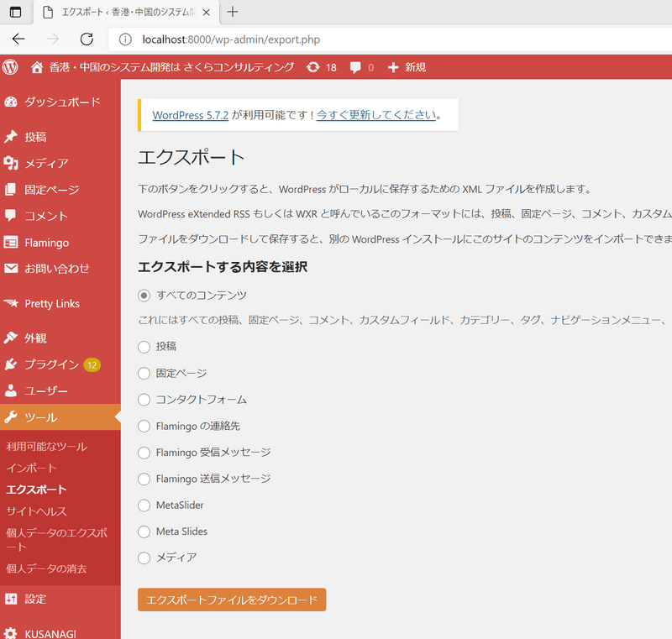Select the メディア radio option

(x=144, y=558)
